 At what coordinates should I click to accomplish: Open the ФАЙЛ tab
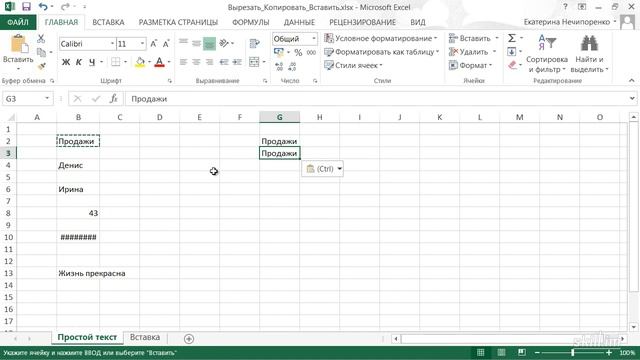[x=18, y=22]
